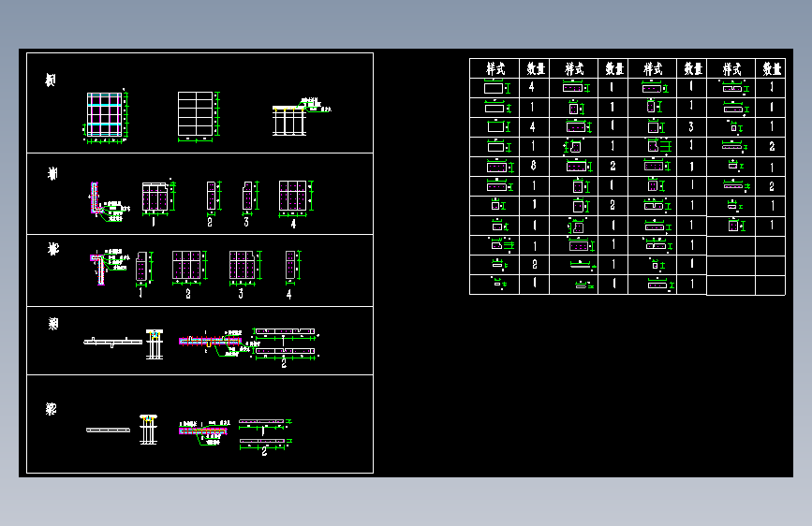Select narrow panel numbered 2 in the second row
The image size is (812, 526).
click(211, 196)
